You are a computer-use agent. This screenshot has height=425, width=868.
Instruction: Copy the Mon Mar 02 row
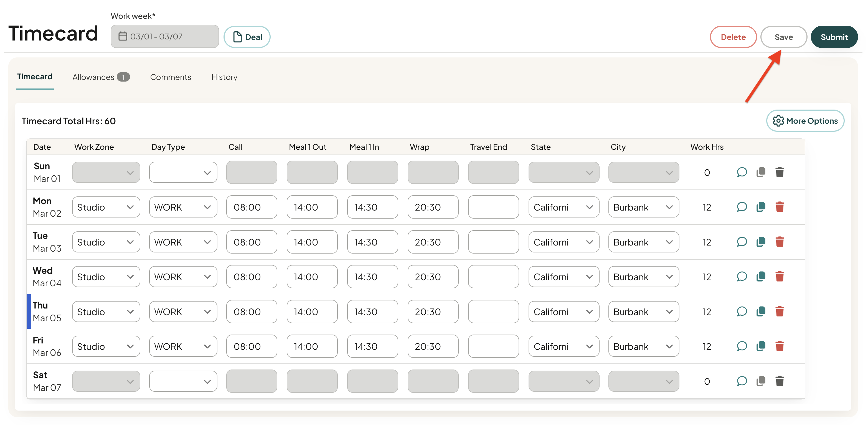tap(761, 207)
